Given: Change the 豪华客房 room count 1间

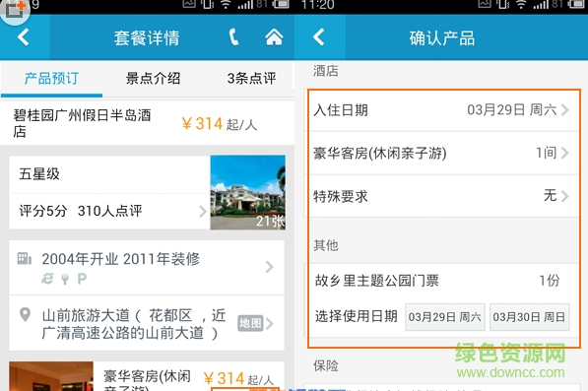Looking at the screenshot, I should click(x=443, y=153).
